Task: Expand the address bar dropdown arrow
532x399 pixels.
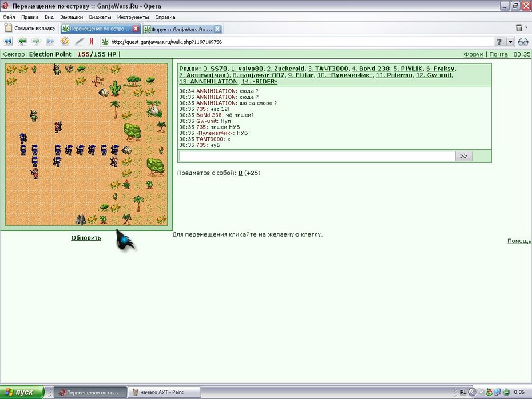Action: [510, 42]
